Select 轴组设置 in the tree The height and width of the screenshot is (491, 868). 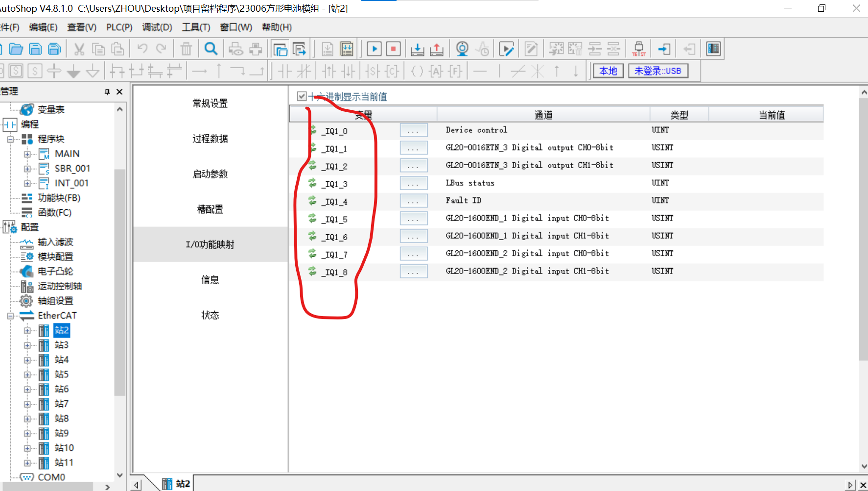[x=55, y=301]
